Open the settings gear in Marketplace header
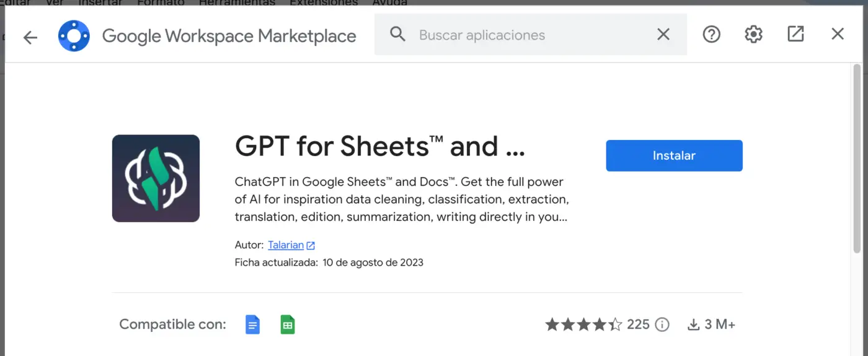Screen dimensions: 868x356 coord(753,35)
